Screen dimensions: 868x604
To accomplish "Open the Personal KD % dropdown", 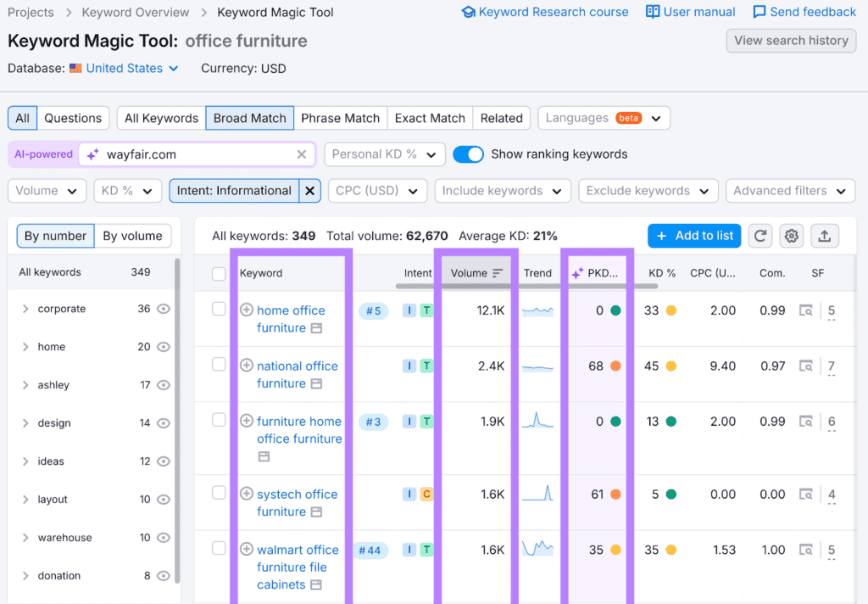I will tap(384, 154).
